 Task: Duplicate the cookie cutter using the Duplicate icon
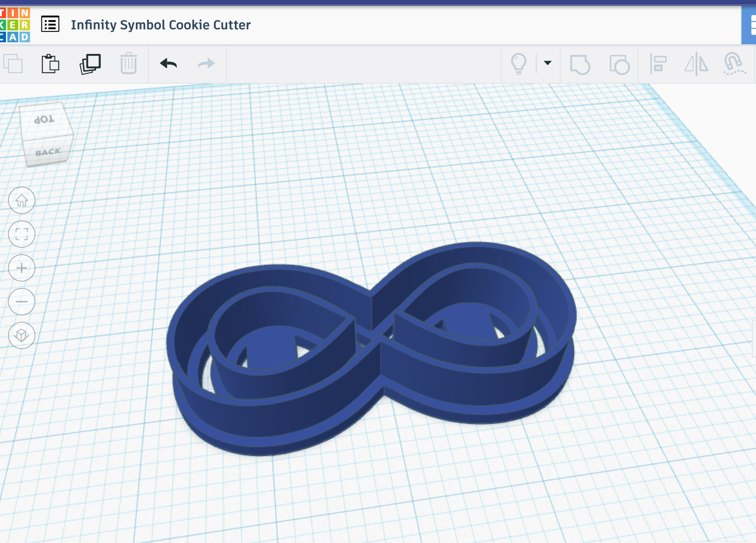pyautogui.click(x=90, y=64)
